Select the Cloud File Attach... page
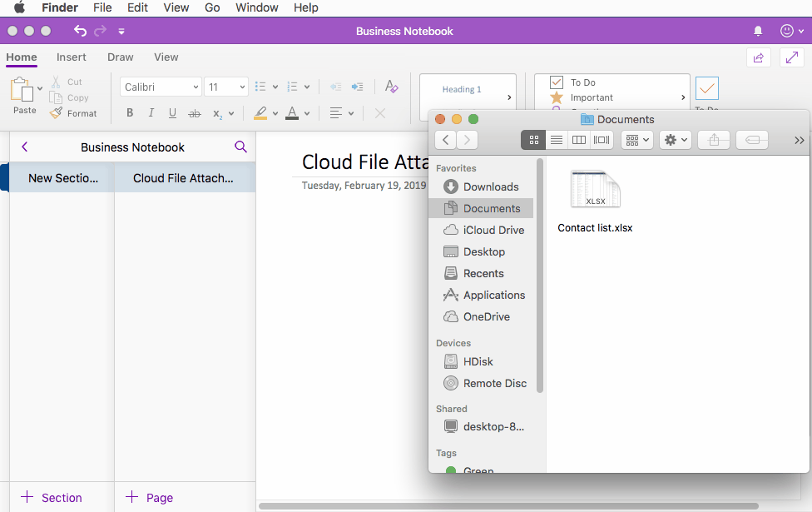 point(185,178)
